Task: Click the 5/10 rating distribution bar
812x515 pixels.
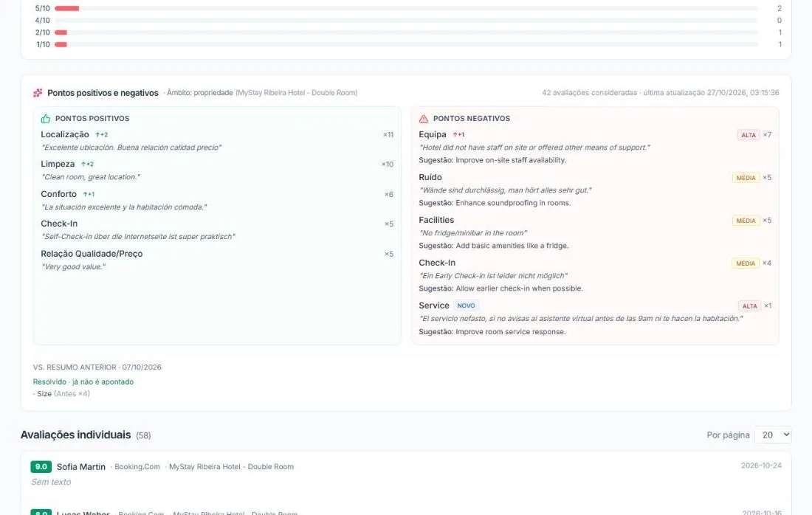Action: (406, 8)
